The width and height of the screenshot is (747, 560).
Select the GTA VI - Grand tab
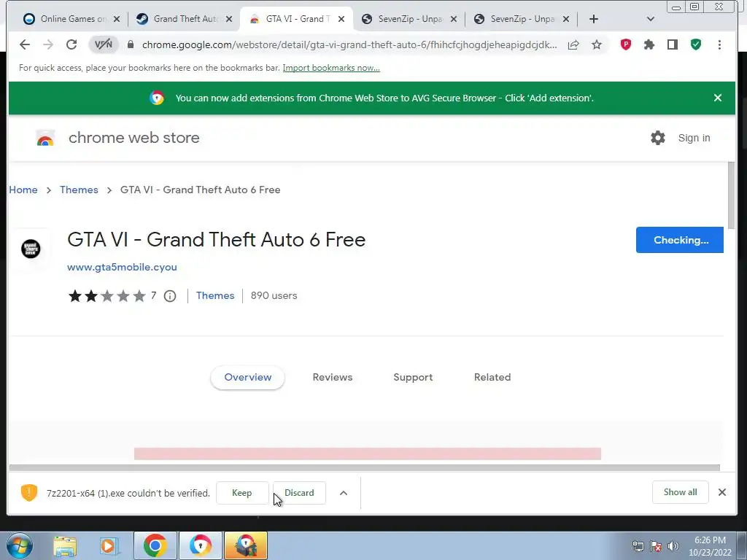(x=296, y=19)
